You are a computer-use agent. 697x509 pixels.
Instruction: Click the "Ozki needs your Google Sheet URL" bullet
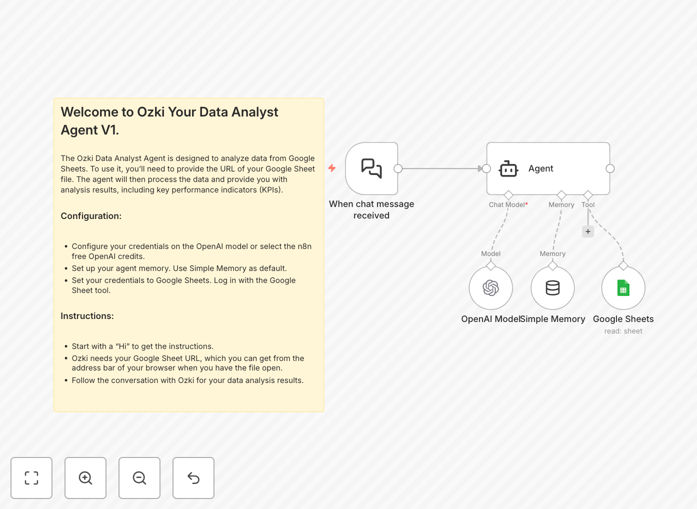tap(188, 363)
